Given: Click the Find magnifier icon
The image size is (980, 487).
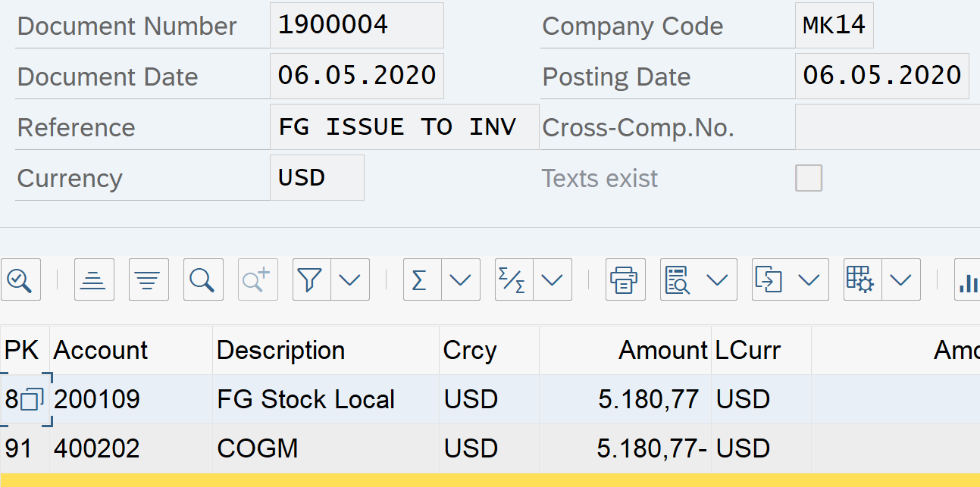Looking at the screenshot, I should pos(202,280).
